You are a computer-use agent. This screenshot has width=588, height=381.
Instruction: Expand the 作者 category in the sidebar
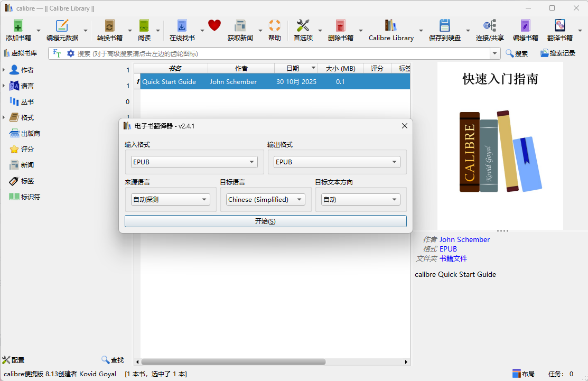point(4,70)
